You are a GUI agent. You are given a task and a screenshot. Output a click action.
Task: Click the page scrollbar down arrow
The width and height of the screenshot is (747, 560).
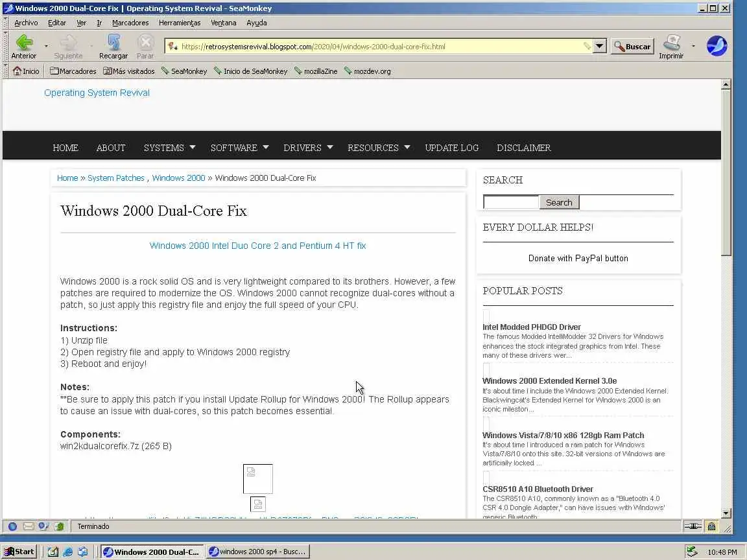tap(726, 513)
